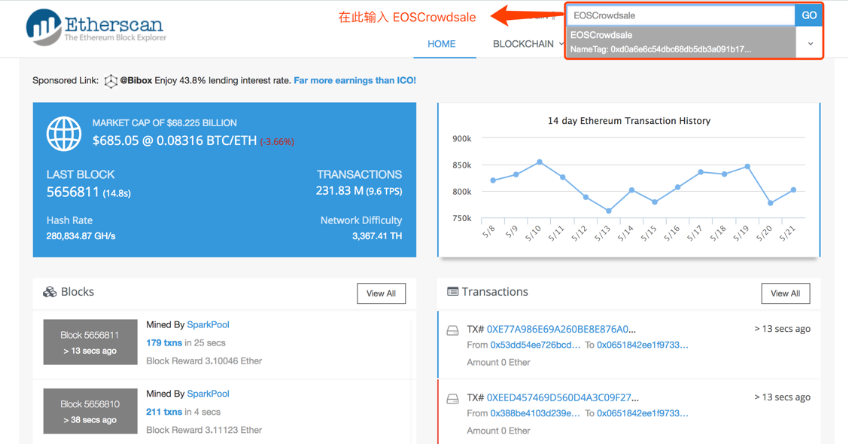The height and width of the screenshot is (444, 848).
Task: Open the 'Far more earnings than ICO!' link
Action: tap(355, 80)
